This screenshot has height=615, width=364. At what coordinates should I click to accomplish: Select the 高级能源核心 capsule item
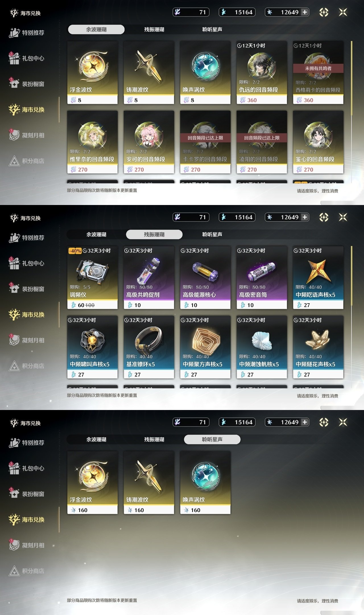pyautogui.click(x=205, y=278)
